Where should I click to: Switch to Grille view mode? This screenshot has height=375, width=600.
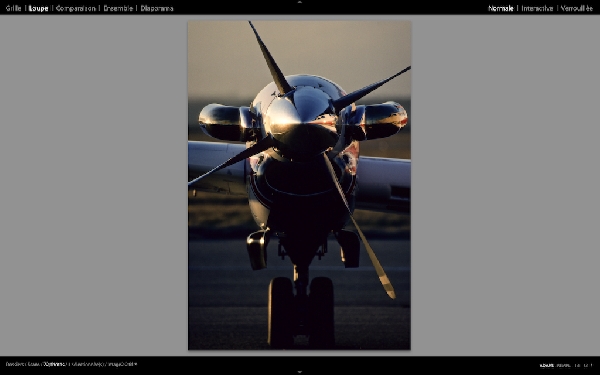click(13, 8)
